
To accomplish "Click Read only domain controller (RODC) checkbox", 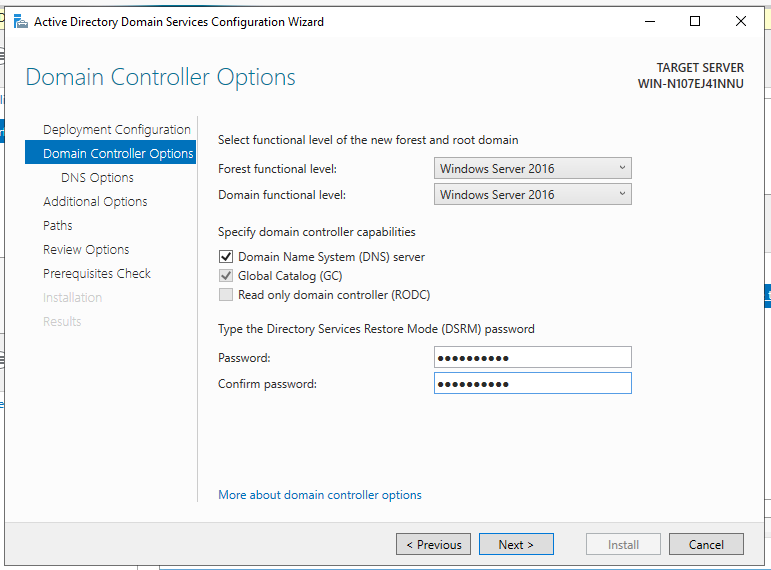I will (x=226, y=295).
